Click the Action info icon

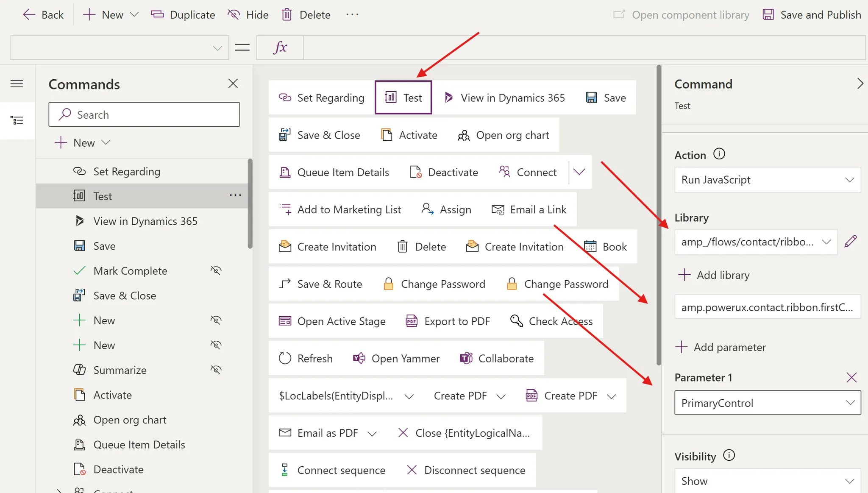[x=719, y=154]
